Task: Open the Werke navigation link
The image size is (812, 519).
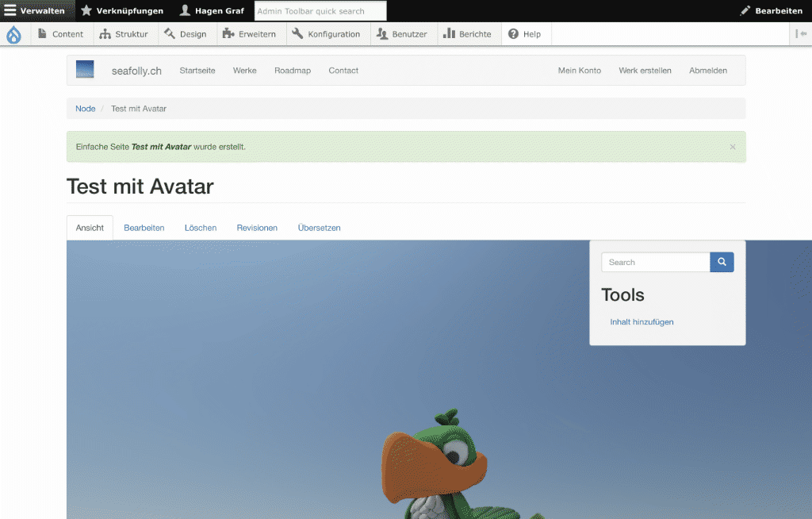Action: coord(245,71)
